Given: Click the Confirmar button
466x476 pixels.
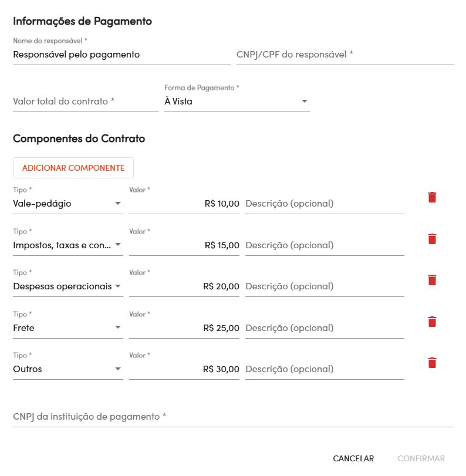Looking at the screenshot, I should (x=421, y=458).
